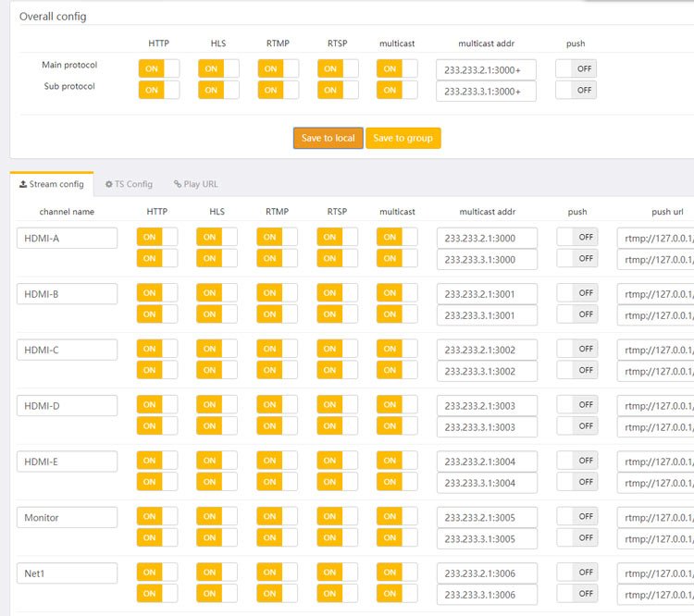Toggle HDMI-E main stream RTSP switch
The width and height of the screenshot is (694, 616).
337,461
